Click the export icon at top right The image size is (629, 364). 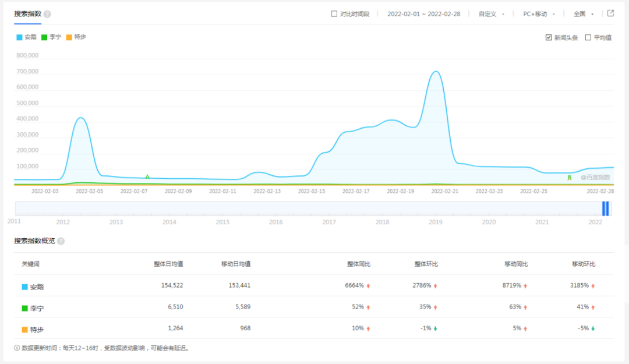(x=610, y=13)
